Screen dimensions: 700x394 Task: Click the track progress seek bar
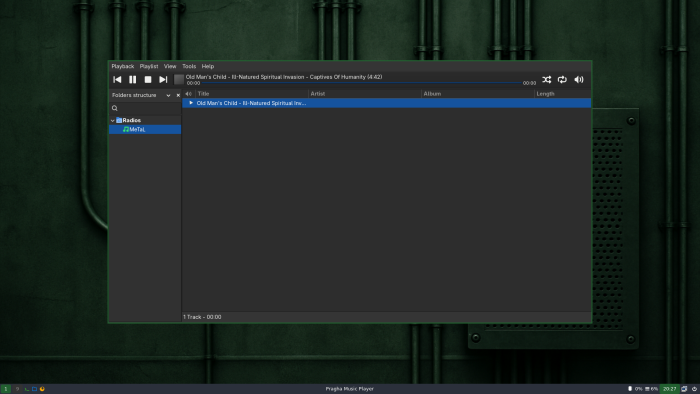tap(361, 83)
